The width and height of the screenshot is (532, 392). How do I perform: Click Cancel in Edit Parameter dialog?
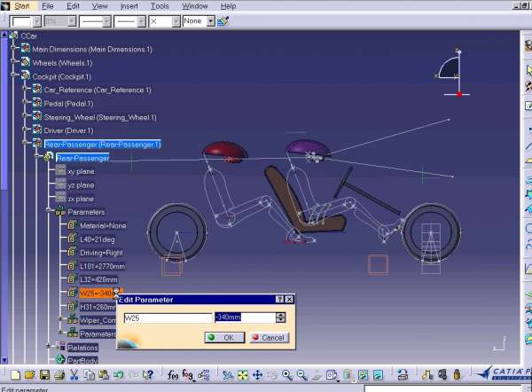point(268,337)
